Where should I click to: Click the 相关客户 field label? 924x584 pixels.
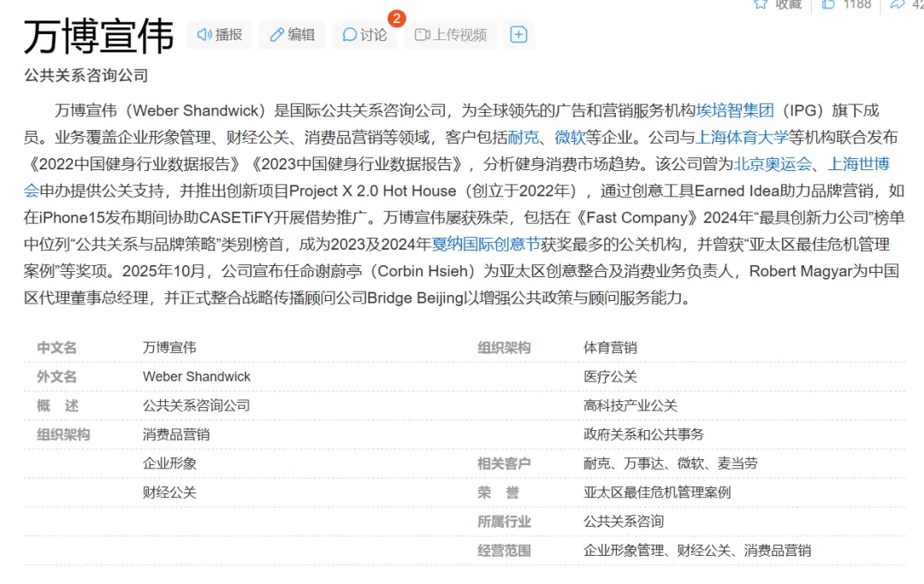point(504,463)
